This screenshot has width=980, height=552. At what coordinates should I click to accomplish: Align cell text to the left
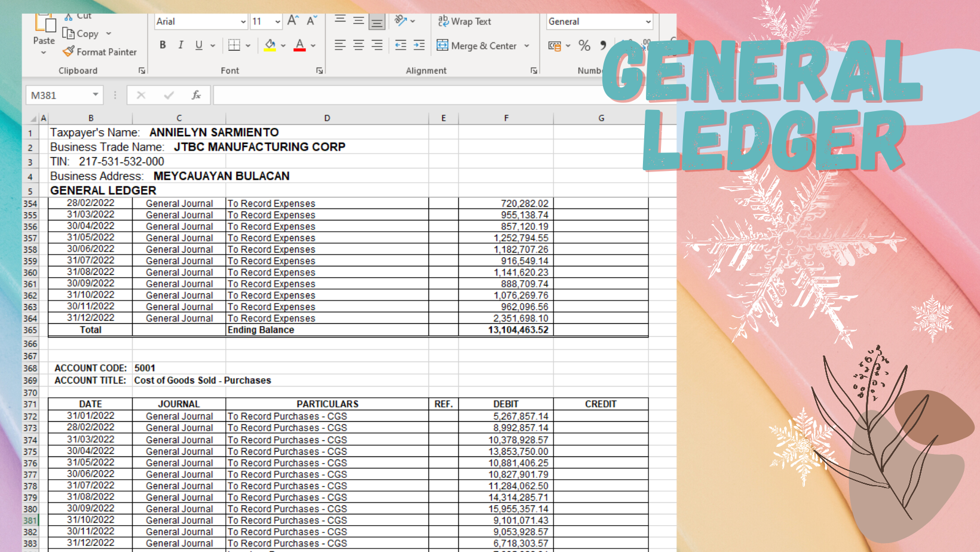tap(340, 45)
